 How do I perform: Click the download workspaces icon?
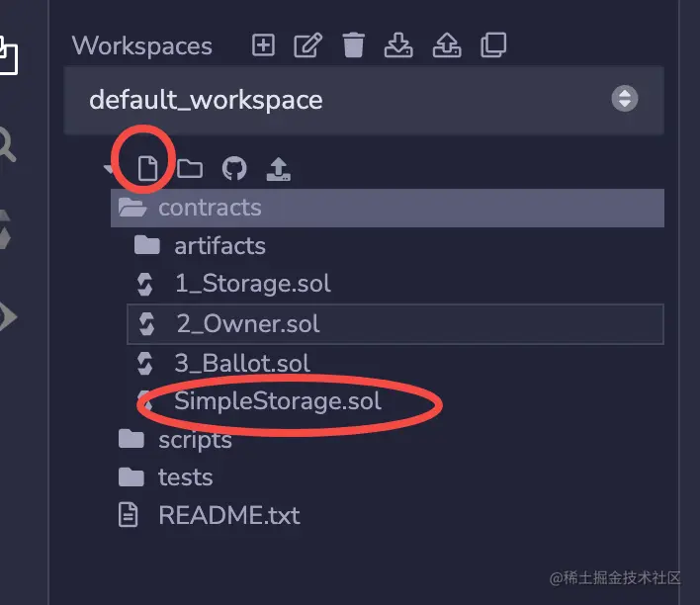[398, 45]
